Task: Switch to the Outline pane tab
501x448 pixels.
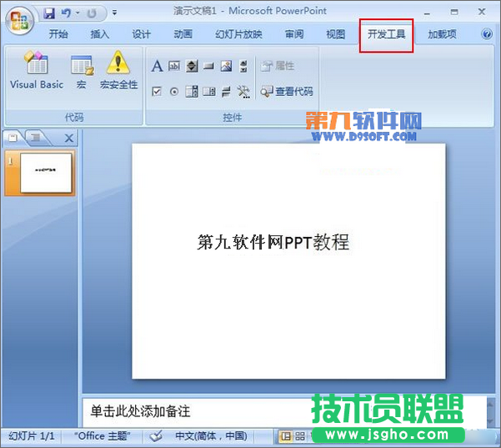Action: coord(35,138)
